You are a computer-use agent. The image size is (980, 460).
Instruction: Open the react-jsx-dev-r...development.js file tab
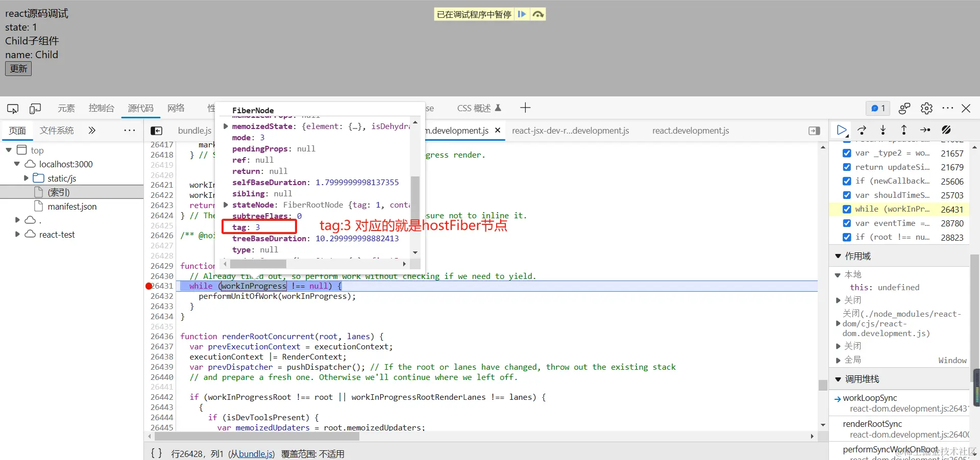click(x=570, y=131)
